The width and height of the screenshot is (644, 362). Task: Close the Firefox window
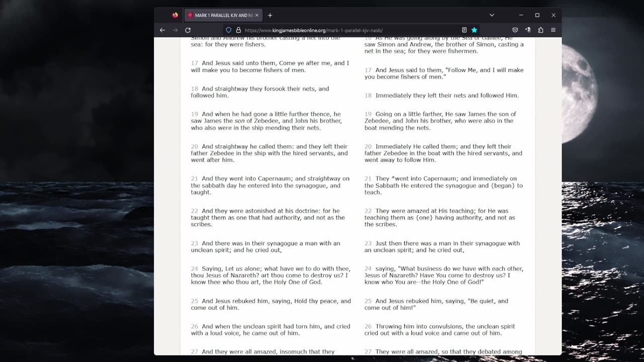pos(553,15)
